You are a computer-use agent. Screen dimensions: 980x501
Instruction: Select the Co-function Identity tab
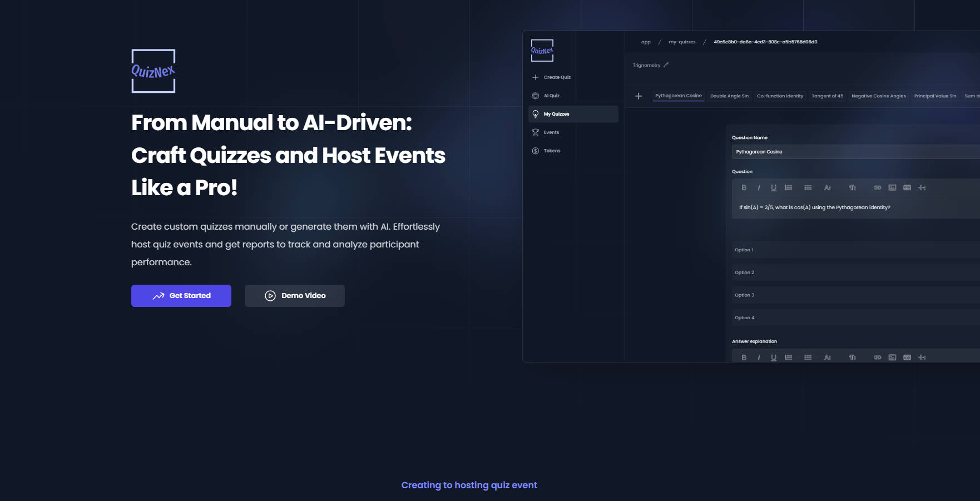[780, 96]
